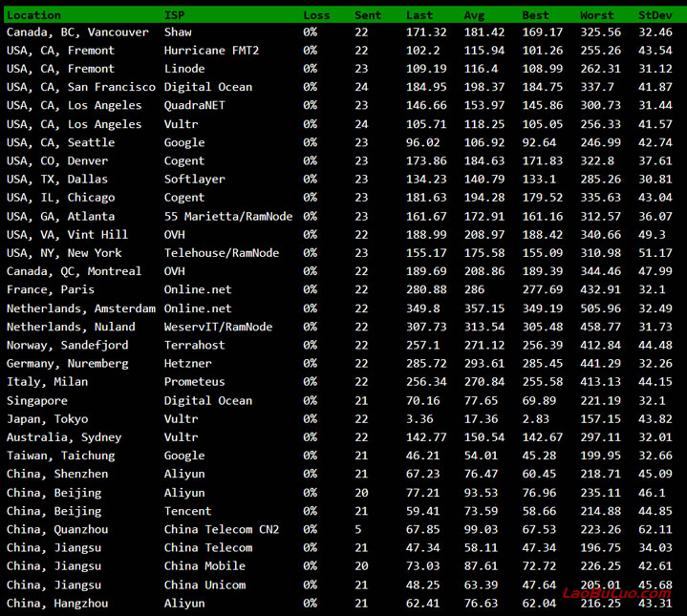This screenshot has height=616, width=687.
Task: Click Avg value 286 for Paris
Action: coord(474,289)
